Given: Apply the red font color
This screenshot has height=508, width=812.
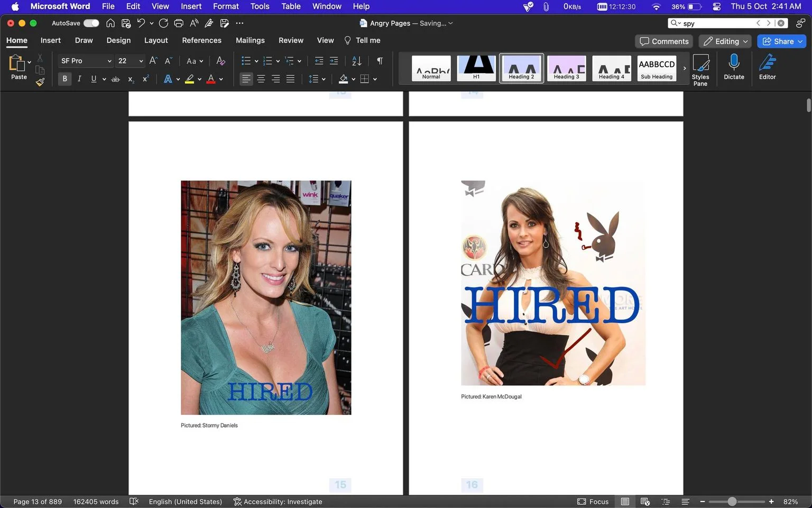Looking at the screenshot, I should click(211, 79).
